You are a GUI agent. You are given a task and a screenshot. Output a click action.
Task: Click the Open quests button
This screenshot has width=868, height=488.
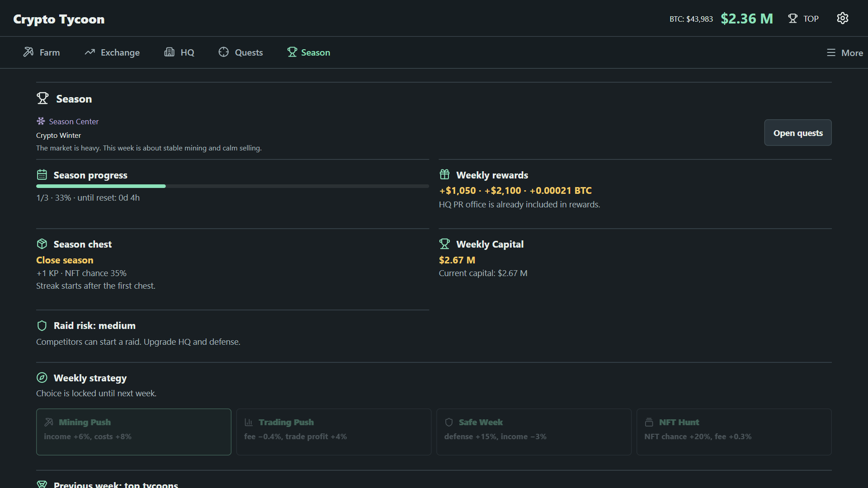click(798, 133)
